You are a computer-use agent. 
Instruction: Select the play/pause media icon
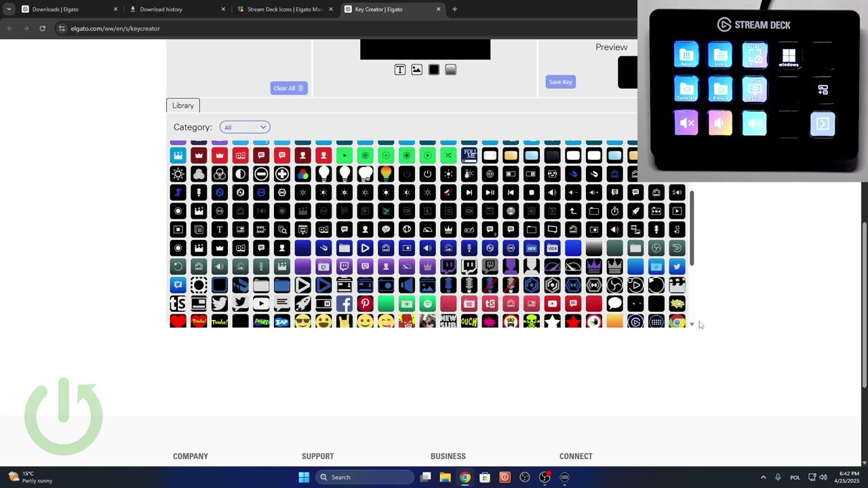(490, 192)
